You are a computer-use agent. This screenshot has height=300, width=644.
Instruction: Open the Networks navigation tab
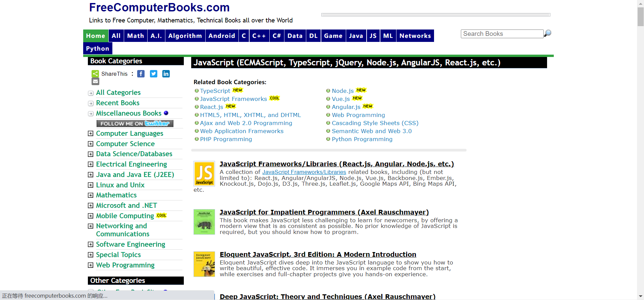point(415,36)
